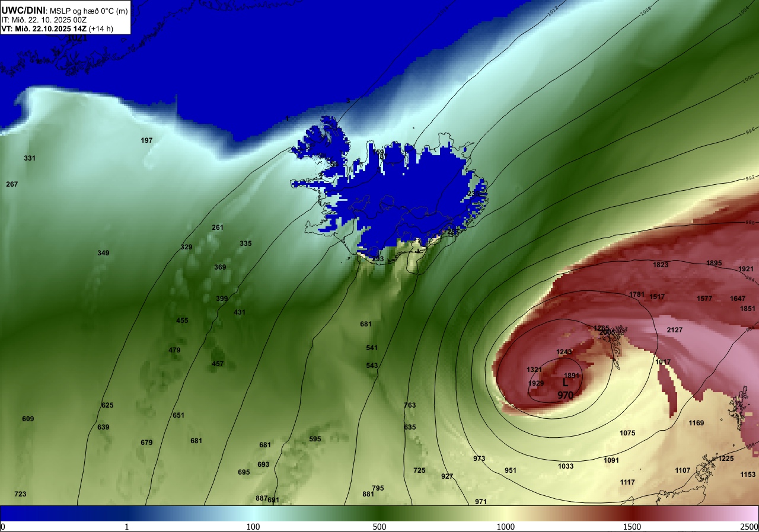Click the height value '197'
Viewport: 759px width, 532px height.
click(147, 140)
